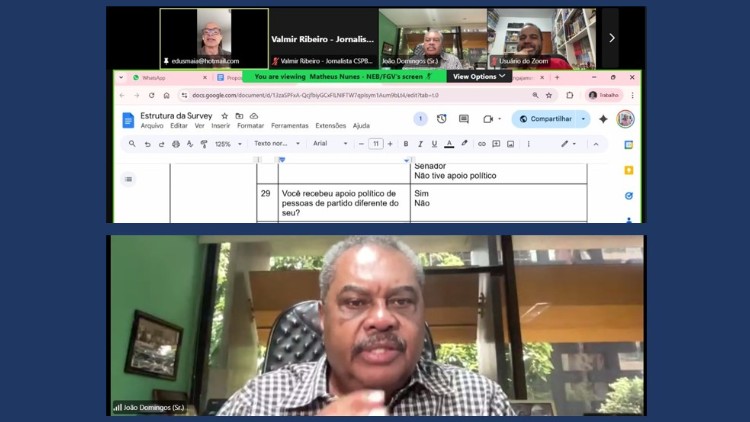The image size is (750, 422).
Task: Open the Google Docs home icon
Action: click(x=128, y=120)
